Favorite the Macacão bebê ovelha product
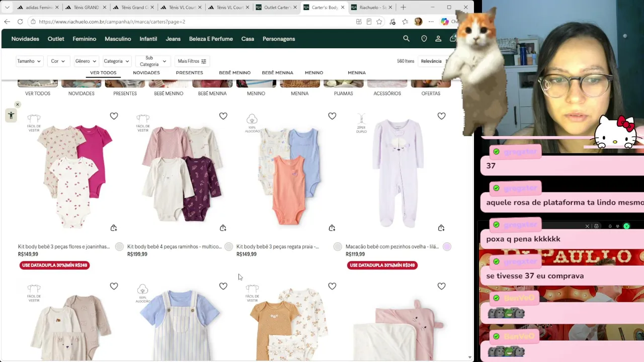The width and height of the screenshot is (644, 362). pos(441,116)
